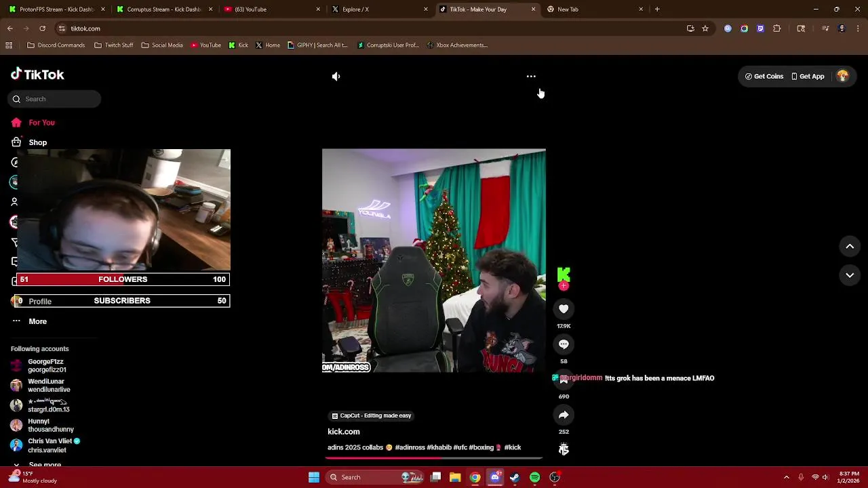Like the video with heart icon
Screen dimensions: 868x488
click(564, 309)
